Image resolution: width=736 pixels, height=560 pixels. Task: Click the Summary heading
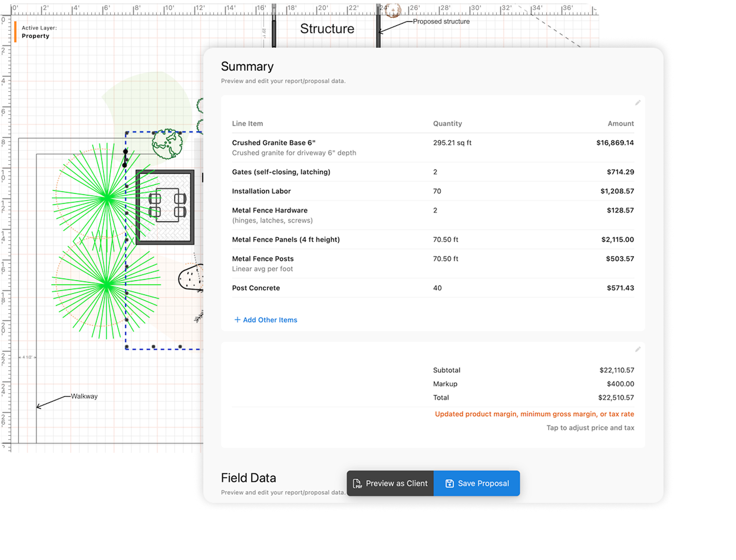click(247, 67)
